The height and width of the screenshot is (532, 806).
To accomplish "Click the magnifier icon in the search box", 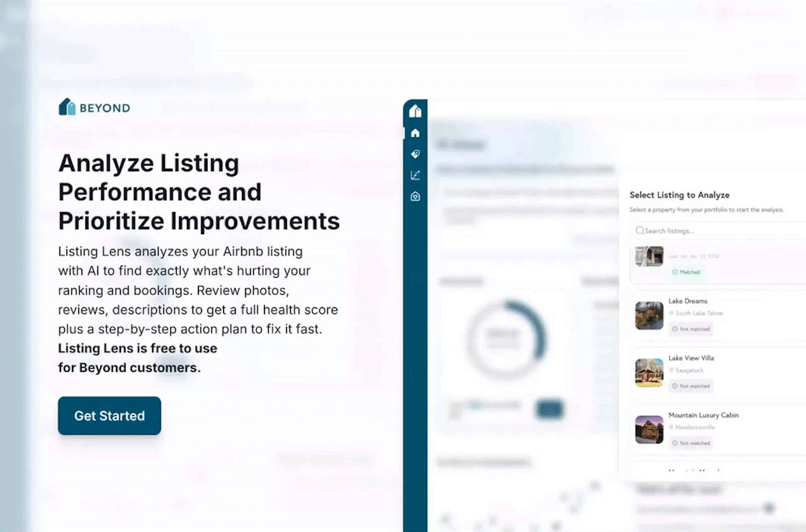I will coord(640,231).
